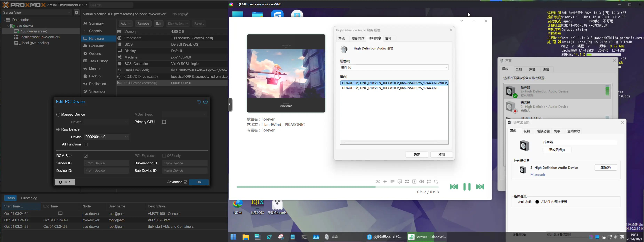Reset the Edit PCI Device form
This screenshot has height=242, width=644.
199,102
